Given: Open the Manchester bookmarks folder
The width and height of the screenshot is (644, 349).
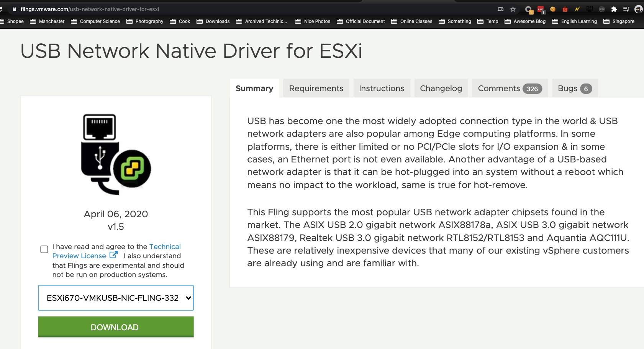Looking at the screenshot, I should [51, 21].
